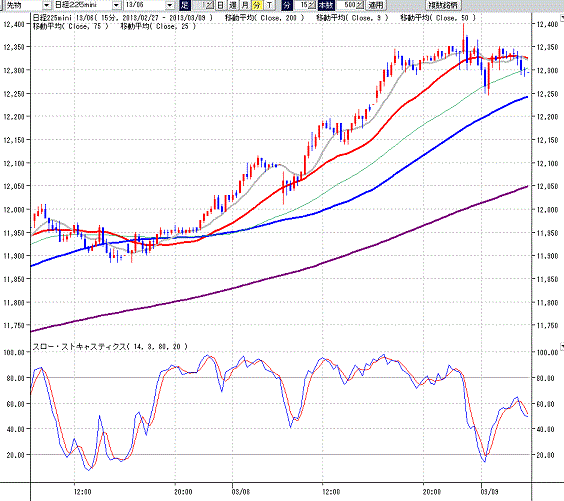Viewport: 564px width, 501px height.
Task: Click the 12,050 label on right price axis
Action: 547,186
